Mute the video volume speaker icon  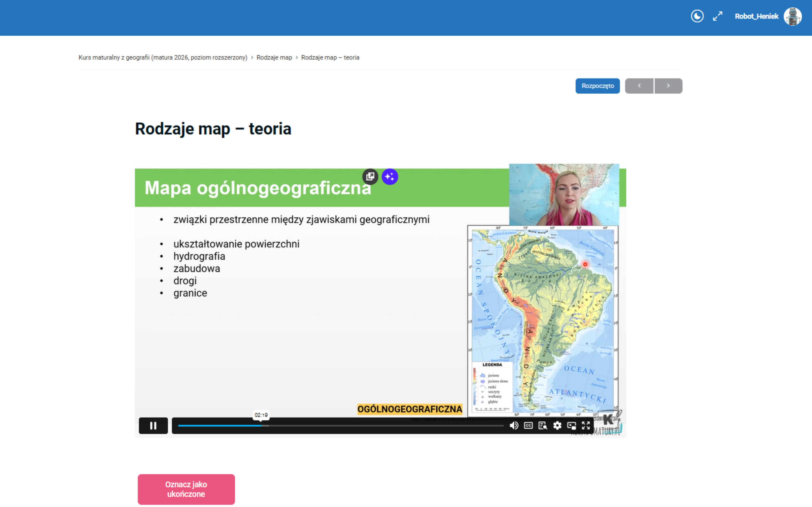pos(514,426)
